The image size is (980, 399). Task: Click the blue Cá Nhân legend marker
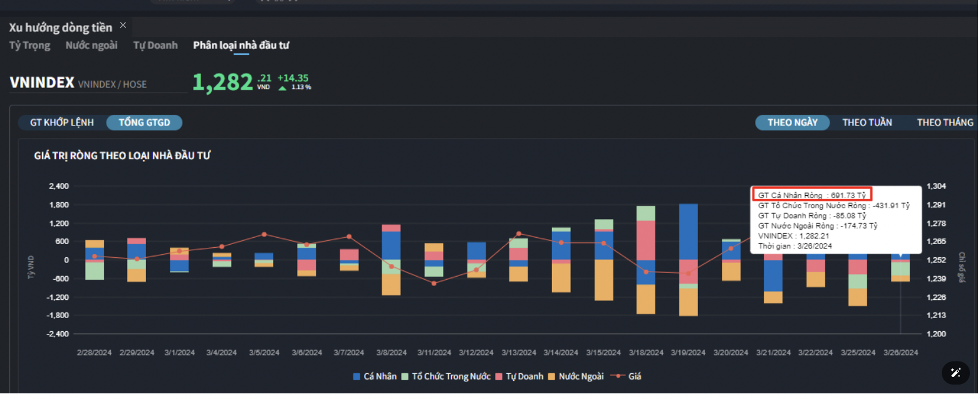[x=357, y=376]
